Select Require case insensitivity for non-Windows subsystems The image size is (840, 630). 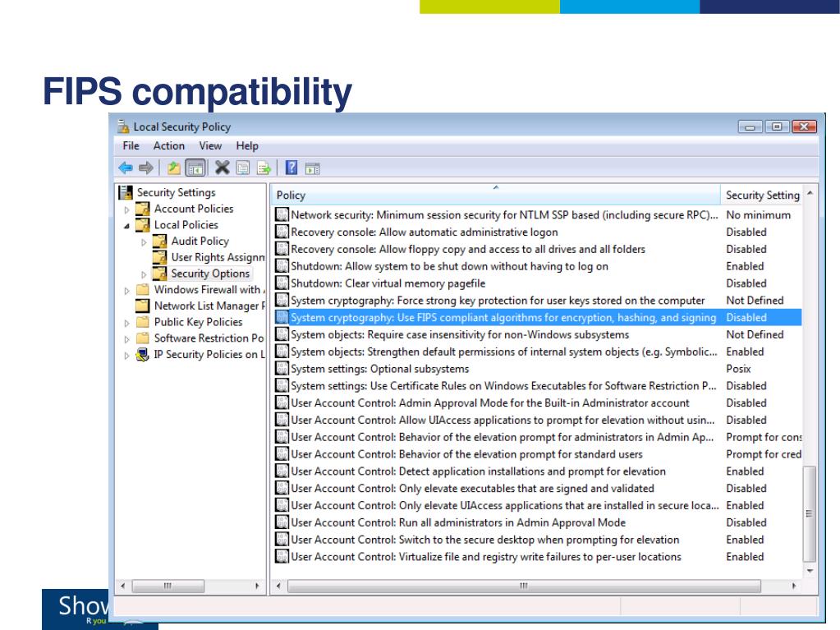(x=538, y=335)
